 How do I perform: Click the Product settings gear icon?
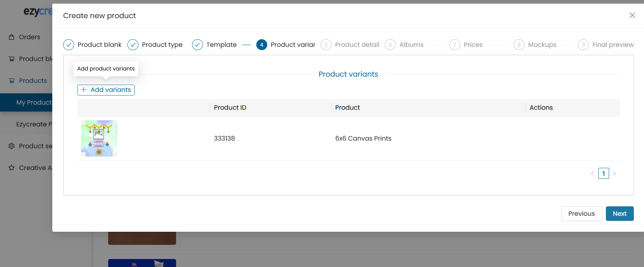point(12,146)
